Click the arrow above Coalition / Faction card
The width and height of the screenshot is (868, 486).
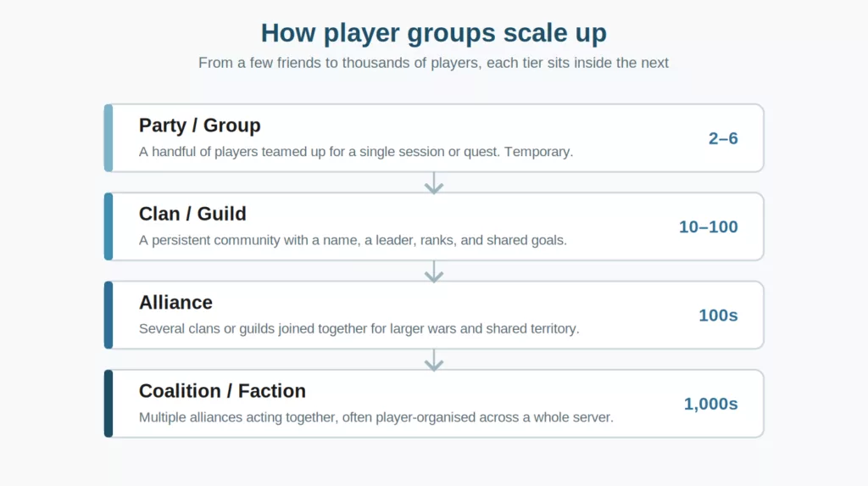pyautogui.click(x=433, y=360)
